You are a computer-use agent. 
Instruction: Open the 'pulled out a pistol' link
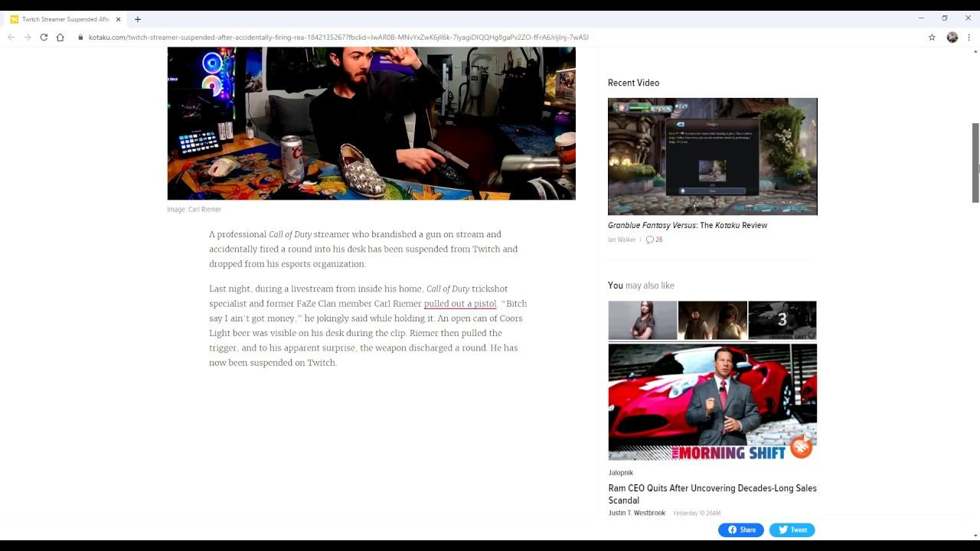[x=460, y=304]
